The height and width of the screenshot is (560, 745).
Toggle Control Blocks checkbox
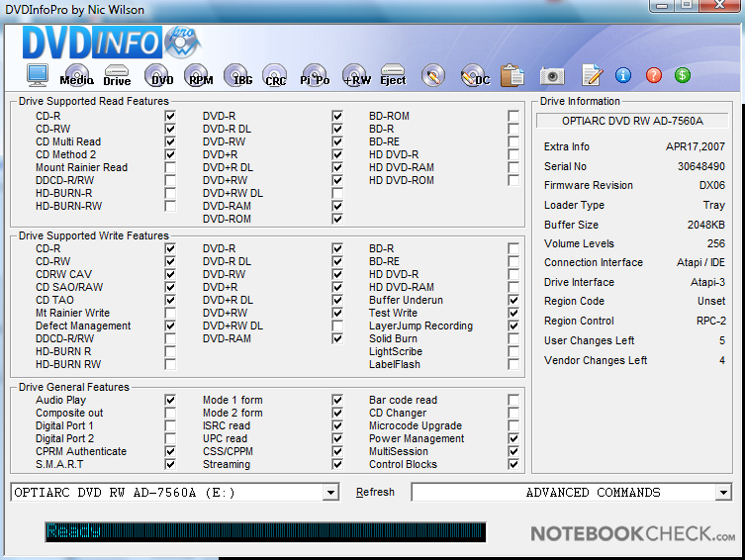coord(513,464)
